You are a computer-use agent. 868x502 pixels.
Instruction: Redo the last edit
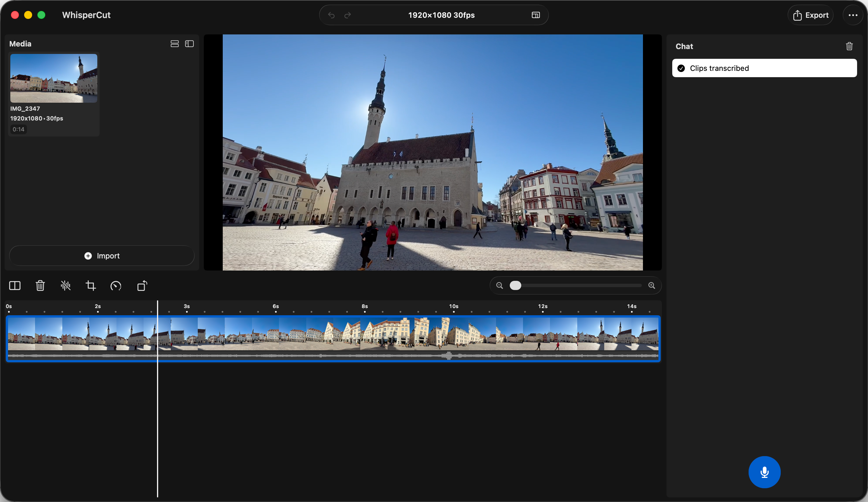point(347,15)
